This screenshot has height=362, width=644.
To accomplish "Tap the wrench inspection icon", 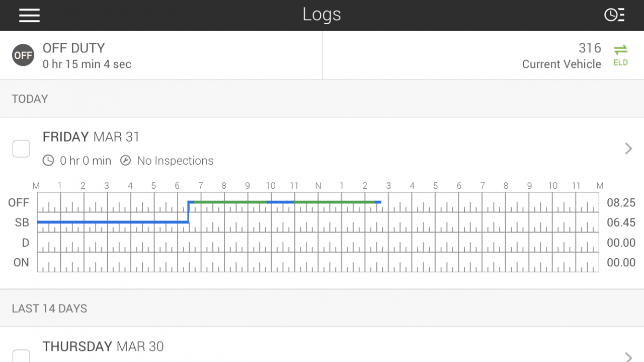I will [x=126, y=161].
